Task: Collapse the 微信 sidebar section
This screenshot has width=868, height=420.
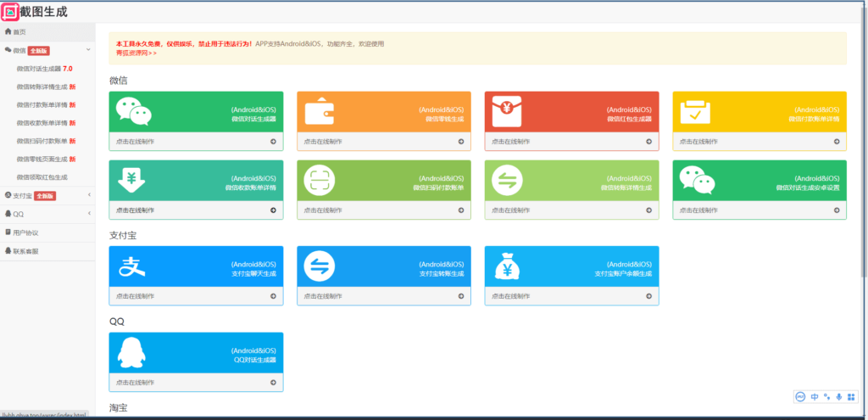Action: point(88,50)
